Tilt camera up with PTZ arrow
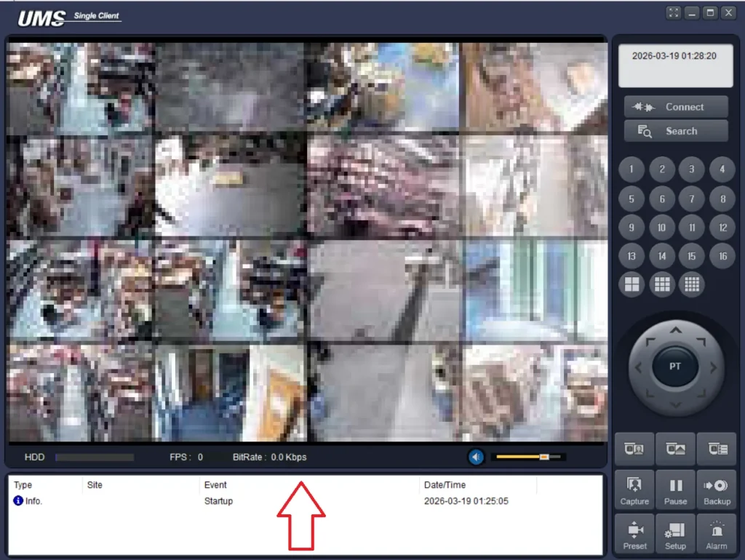 coord(675,331)
